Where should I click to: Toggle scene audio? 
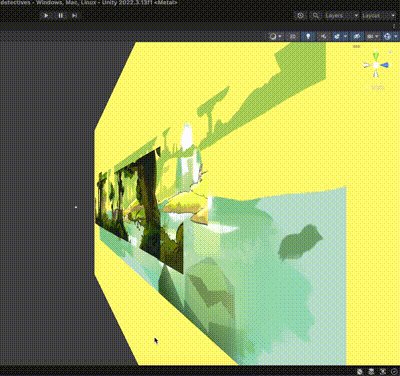323,36
